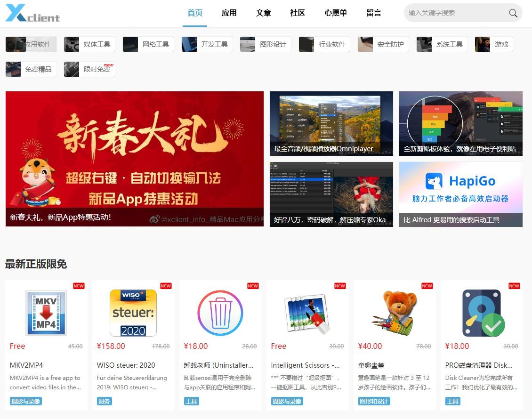
Task: Open the MKV2MP4 app icon
Action: tap(46, 313)
